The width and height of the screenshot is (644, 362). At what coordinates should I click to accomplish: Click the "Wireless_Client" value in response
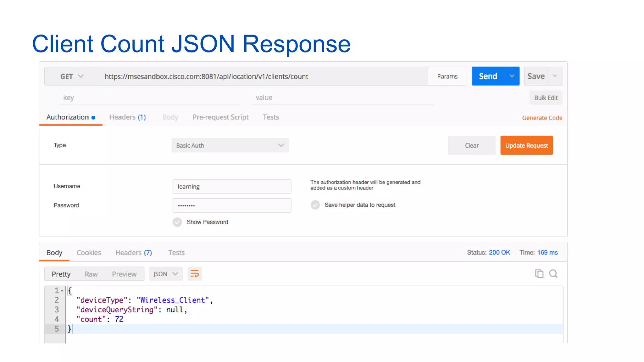pyautogui.click(x=173, y=300)
